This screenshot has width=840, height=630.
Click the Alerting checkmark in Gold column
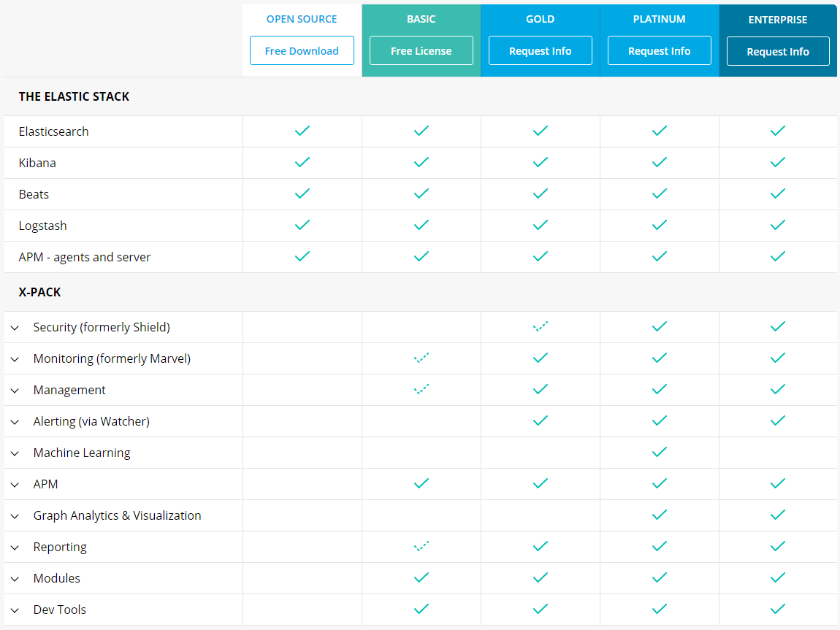click(x=540, y=420)
